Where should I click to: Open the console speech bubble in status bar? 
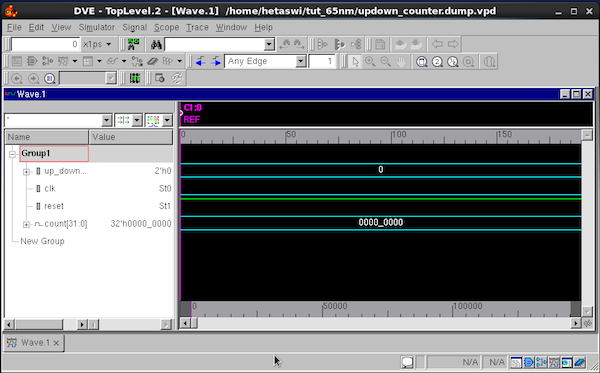(407, 362)
